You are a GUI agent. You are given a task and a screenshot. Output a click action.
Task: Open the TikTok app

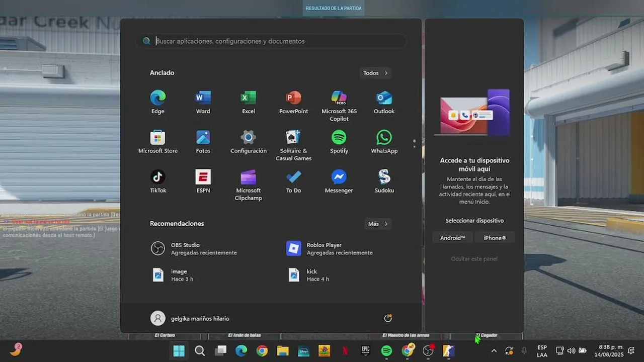[x=158, y=182]
